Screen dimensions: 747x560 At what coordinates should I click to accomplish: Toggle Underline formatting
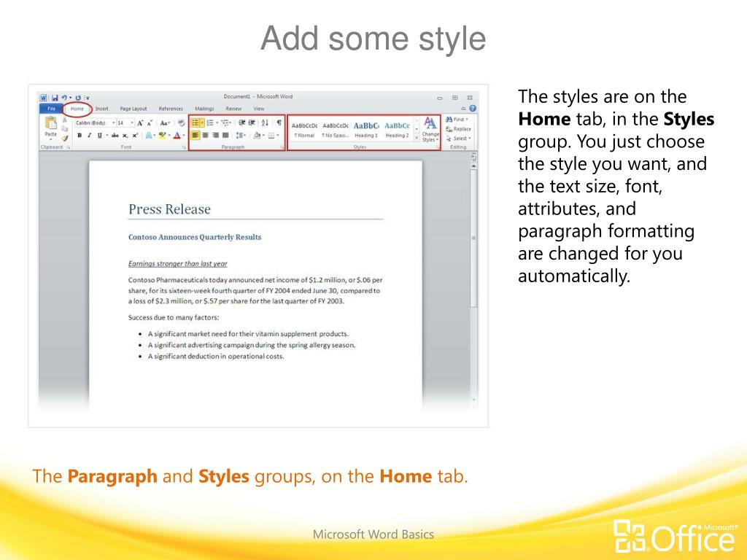tap(99, 135)
